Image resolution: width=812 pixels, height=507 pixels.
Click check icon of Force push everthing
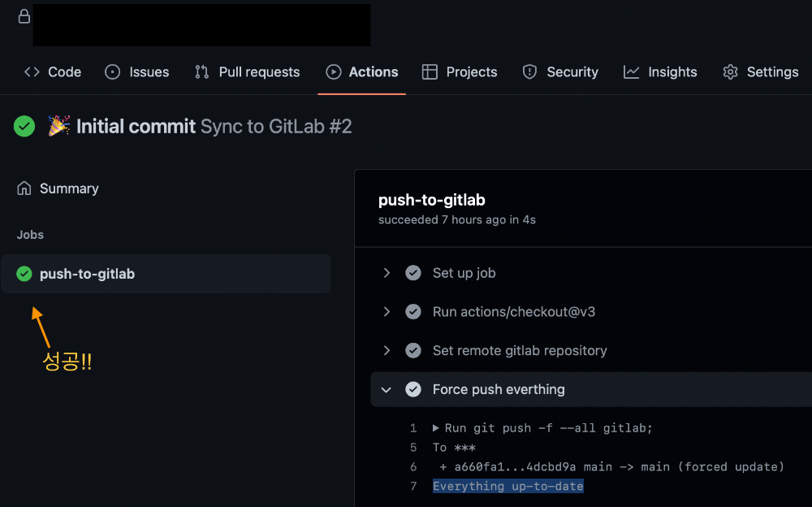click(x=413, y=389)
